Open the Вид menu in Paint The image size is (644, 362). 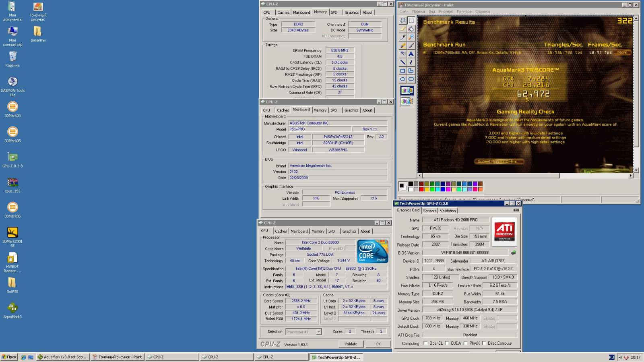(432, 11)
